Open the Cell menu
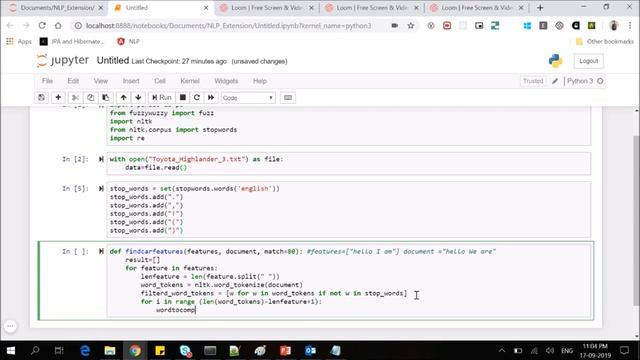The image size is (640, 360). tap(160, 81)
